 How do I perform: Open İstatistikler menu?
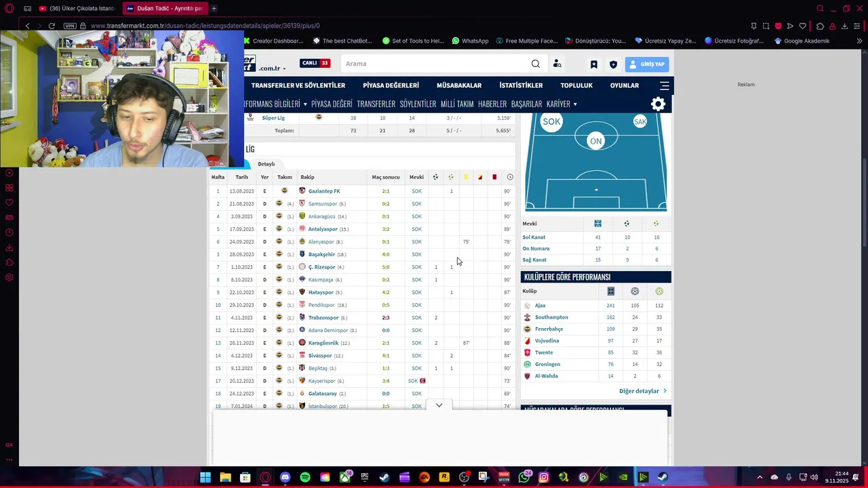pos(521,85)
